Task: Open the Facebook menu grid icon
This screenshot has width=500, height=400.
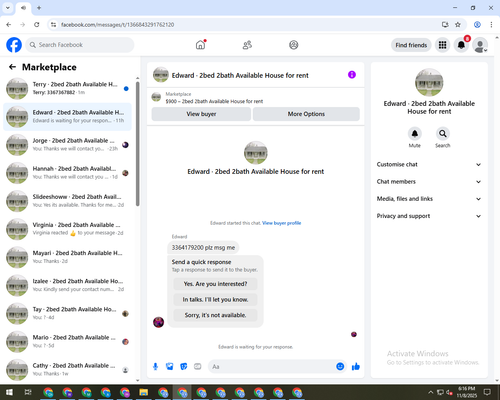Action: (442, 45)
